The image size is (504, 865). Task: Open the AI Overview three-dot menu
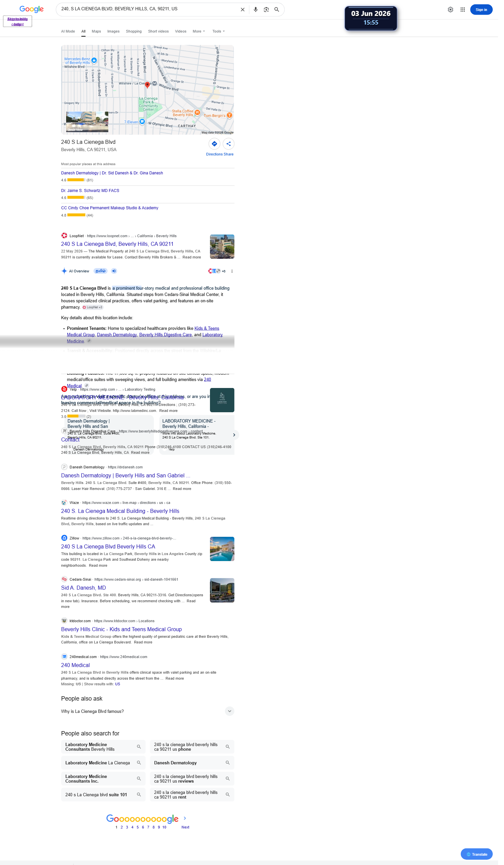click(232, 271)
